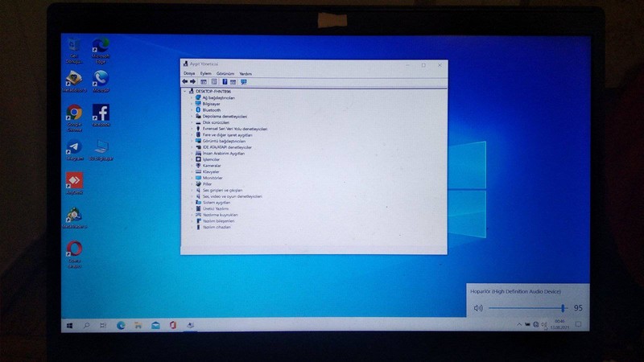Collapse the DESKTOP-FHNTB96 root node
Viewport: 644px width, 362px height.
click(185, 92)
